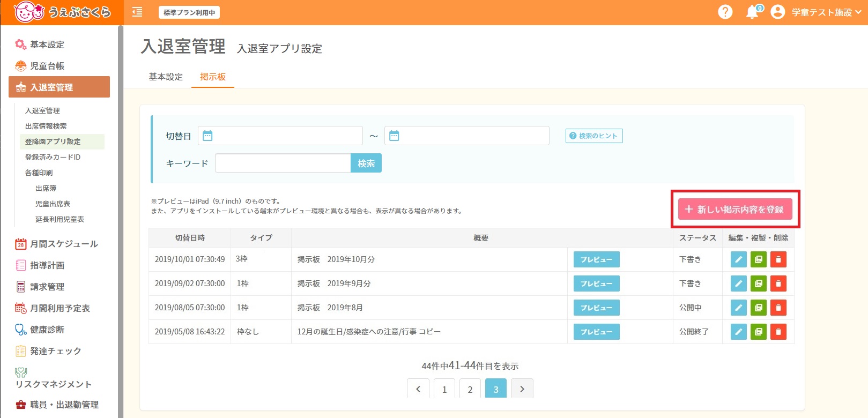Viewport: 868px width, 418px height.
Task: Click the 2019/08/05 07:30:00 cell
Action: point(190,308)
